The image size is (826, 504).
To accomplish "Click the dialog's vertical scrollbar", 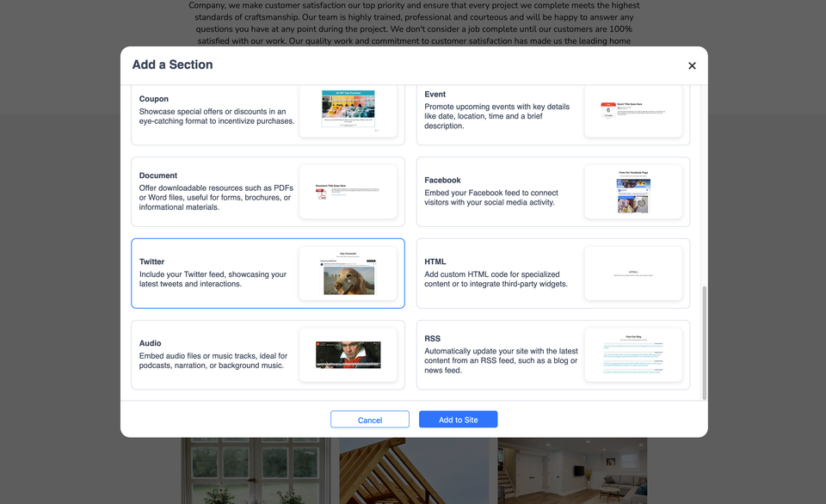I will pos(705,343).
